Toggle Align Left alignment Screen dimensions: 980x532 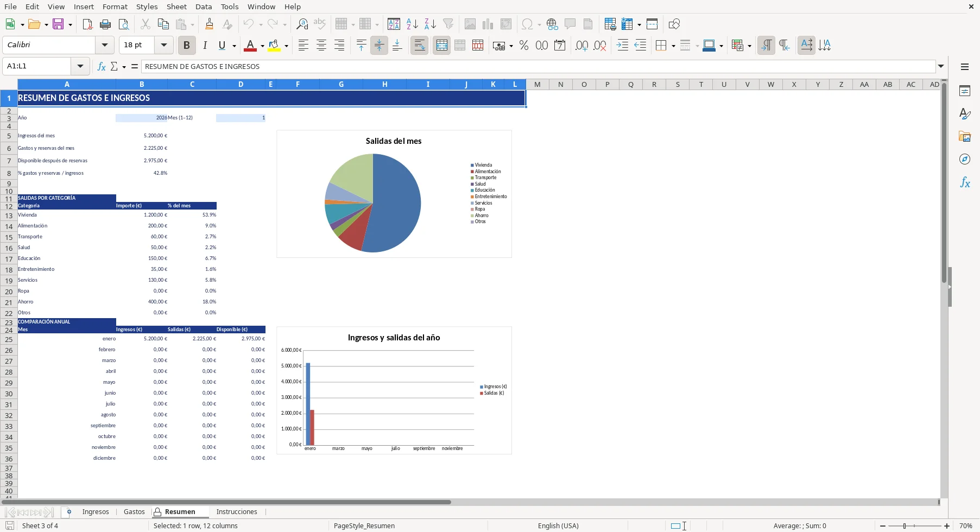[x=304, y=46]
